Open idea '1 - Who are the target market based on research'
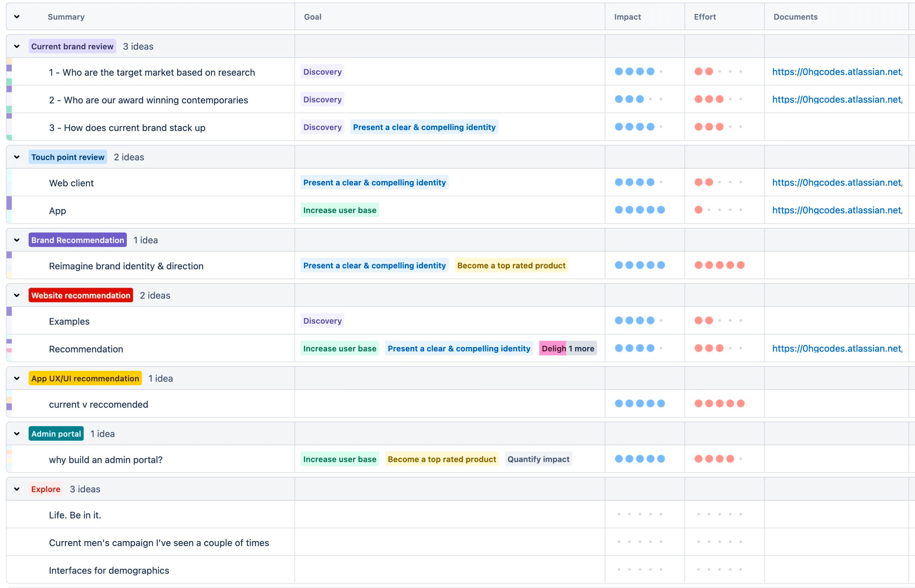Screen dimensions: 915x588 click(x=151, y=72)
